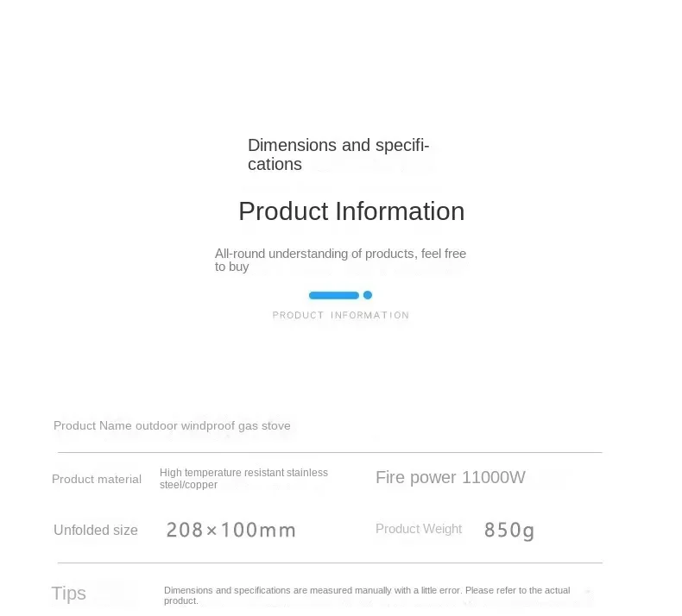Click High temperature resistant stainless steel/copper text

point(243,479)
